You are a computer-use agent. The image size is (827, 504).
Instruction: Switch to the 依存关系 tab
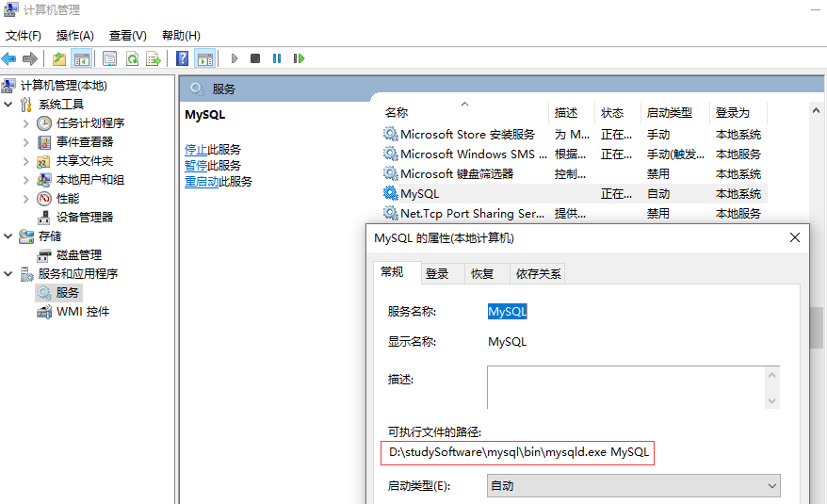pyautogui.click(x=538, y=274)
